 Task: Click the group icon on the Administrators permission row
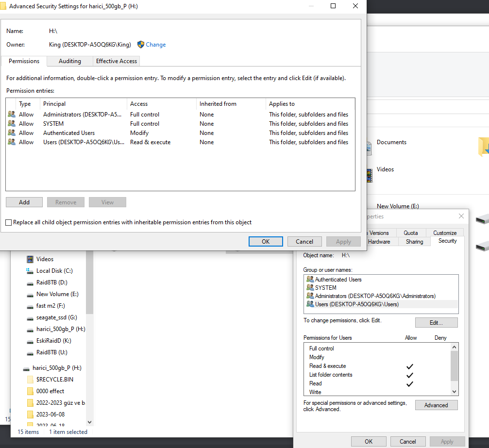coord(12,115)
